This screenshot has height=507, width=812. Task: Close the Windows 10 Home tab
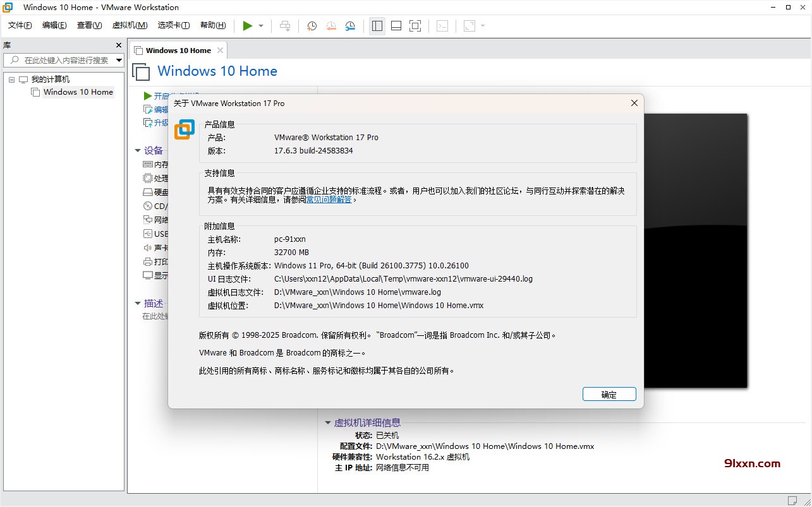coord(220,51)
